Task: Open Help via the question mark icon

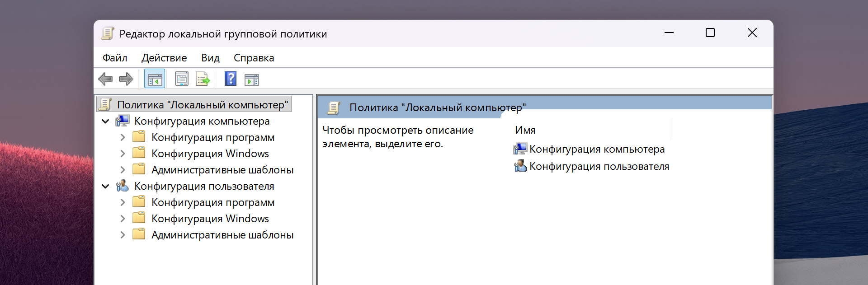Action: (x=231, y=79)
